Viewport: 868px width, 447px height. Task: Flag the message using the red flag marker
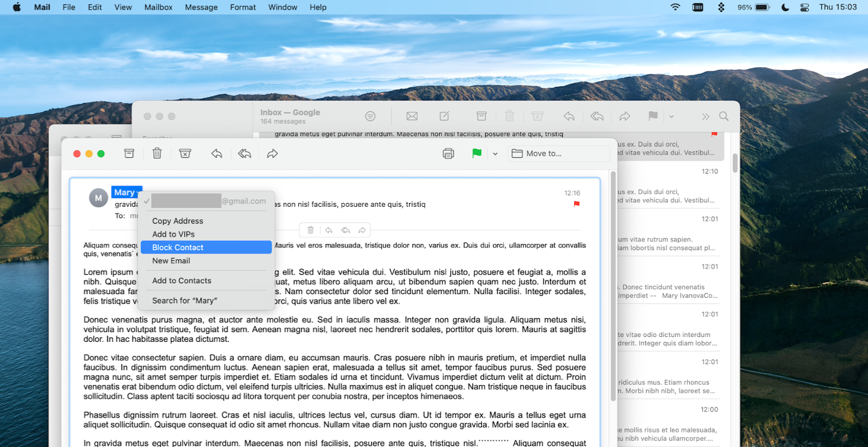tap(577, 204)
